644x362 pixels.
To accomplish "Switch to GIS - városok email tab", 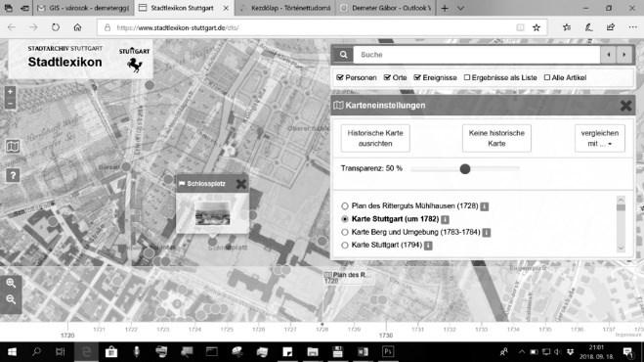I will tap(84, 8).
